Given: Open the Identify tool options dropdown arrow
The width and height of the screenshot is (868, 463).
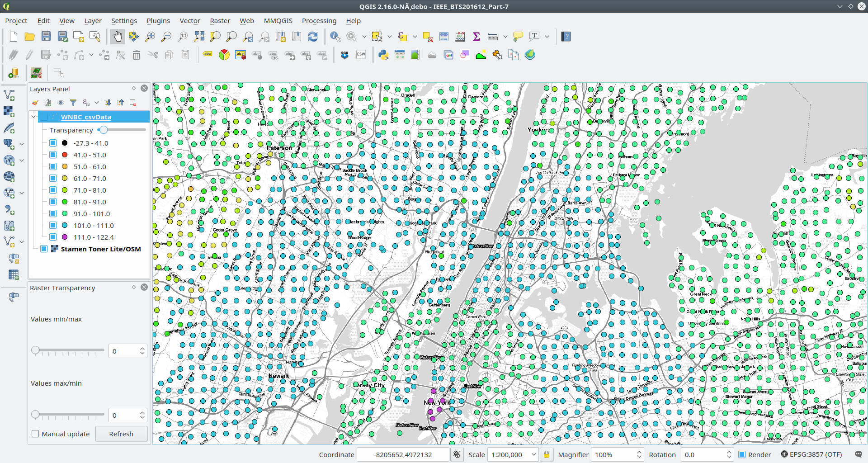Looking at the screenshot, I should 364,37.
